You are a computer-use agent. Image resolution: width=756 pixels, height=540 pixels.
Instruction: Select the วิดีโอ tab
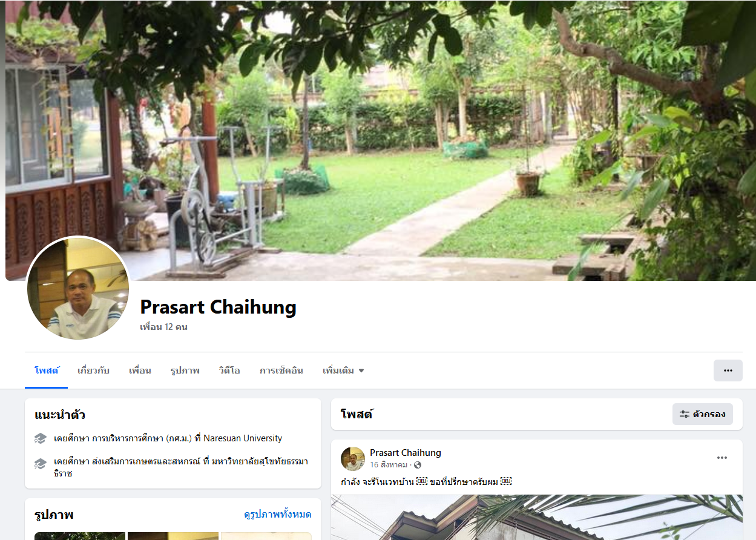click(x=229, y=370)
